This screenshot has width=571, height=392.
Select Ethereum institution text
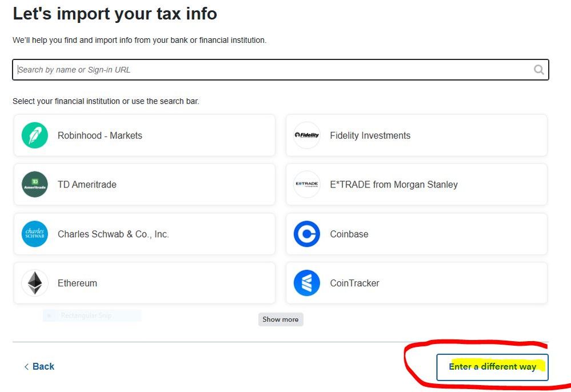pos(77,283)
